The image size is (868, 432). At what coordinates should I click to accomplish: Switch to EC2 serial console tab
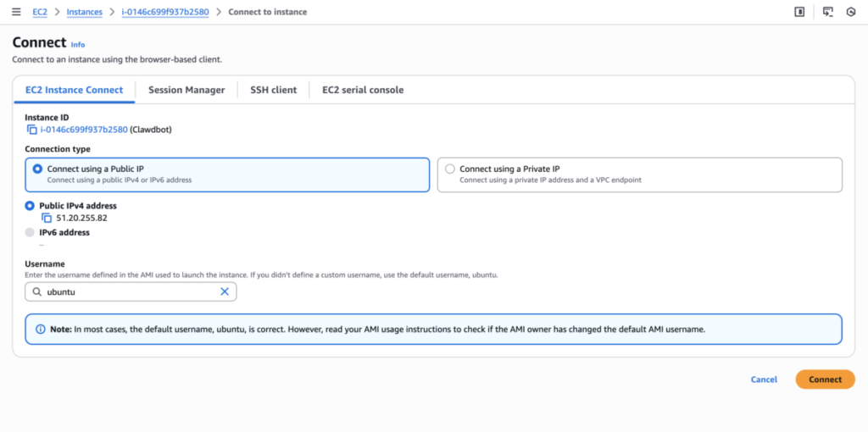pyautogui.click(x=363, y=90)
